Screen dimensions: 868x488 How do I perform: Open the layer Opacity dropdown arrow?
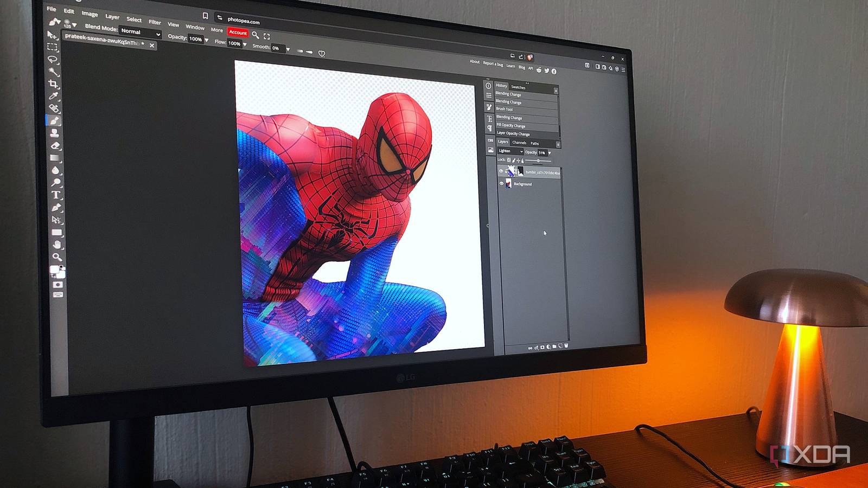point(550,153)
